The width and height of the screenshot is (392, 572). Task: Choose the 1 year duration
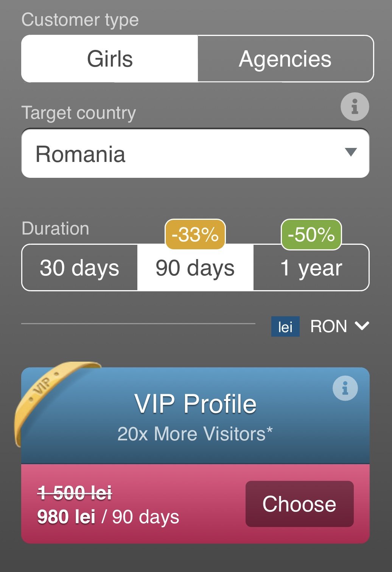311,268
